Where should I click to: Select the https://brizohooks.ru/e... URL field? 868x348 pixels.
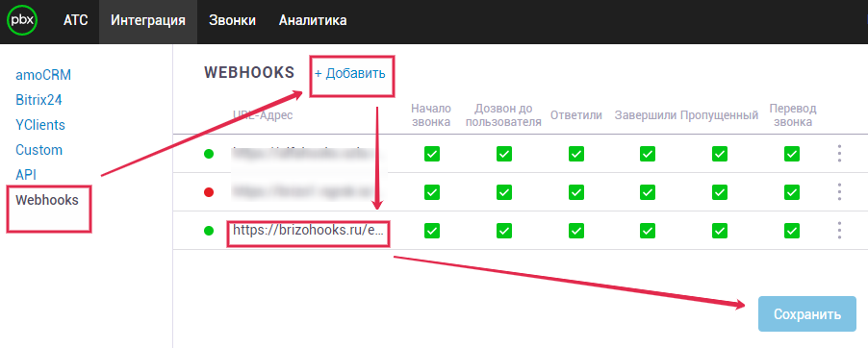pyautogui.click(x=307, y=230)
